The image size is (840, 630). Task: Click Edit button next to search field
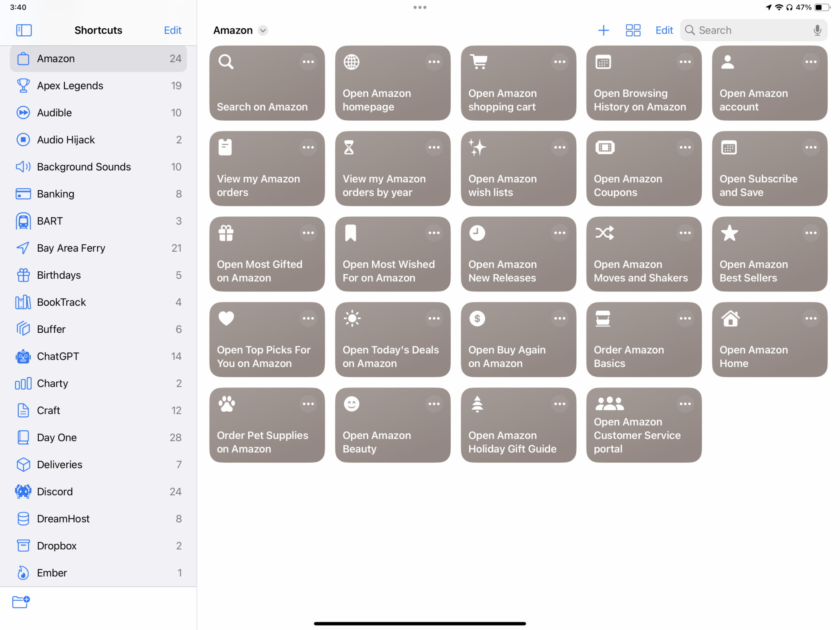(664, 30)
